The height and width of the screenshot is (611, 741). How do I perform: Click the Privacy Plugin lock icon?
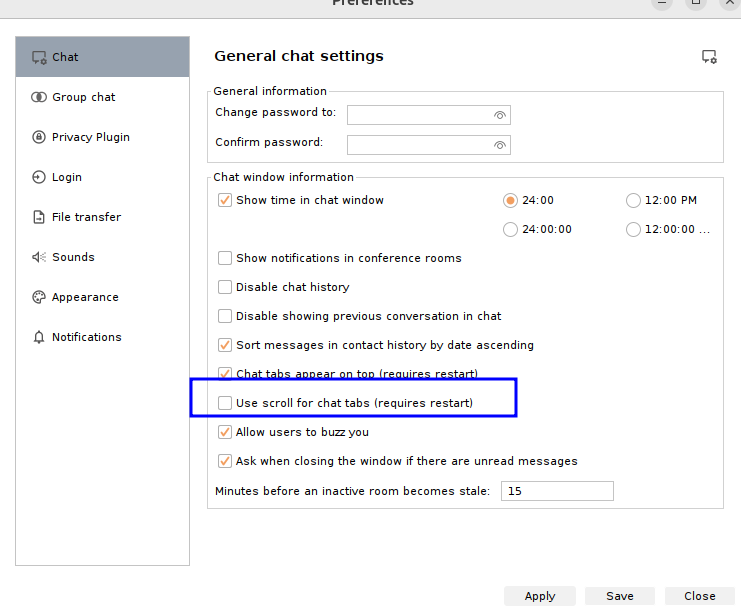(39, 137)
